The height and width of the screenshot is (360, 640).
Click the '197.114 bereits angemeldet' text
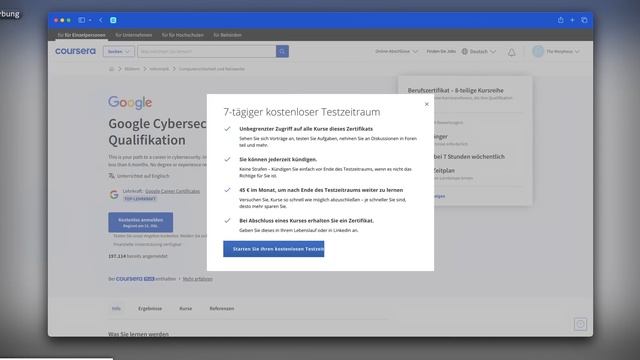tap(138, 256)
